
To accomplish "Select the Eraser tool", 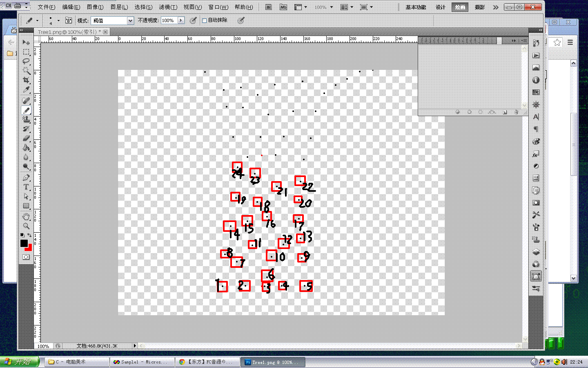I will point(26,138).
